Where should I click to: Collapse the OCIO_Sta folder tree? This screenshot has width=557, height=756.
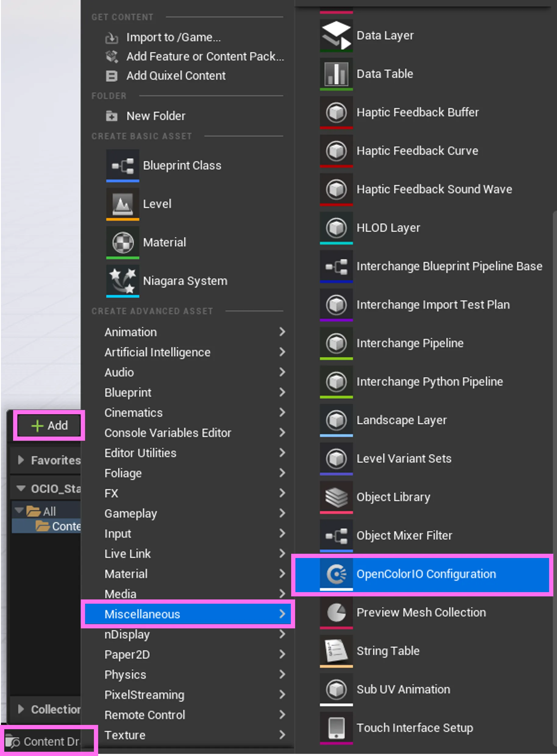pos(21,488)
